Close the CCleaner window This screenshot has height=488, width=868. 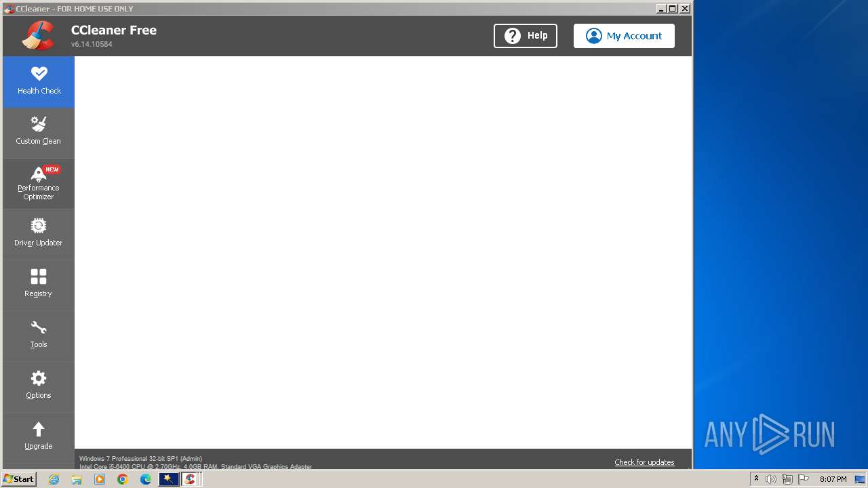685,9
